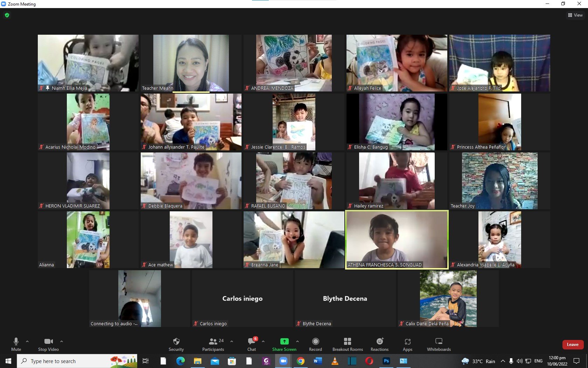Select ATHENA FRANCHESCA S. SONGUAD video tile
The height and width of the screenshot is (368, 588).
coord(397,240)
